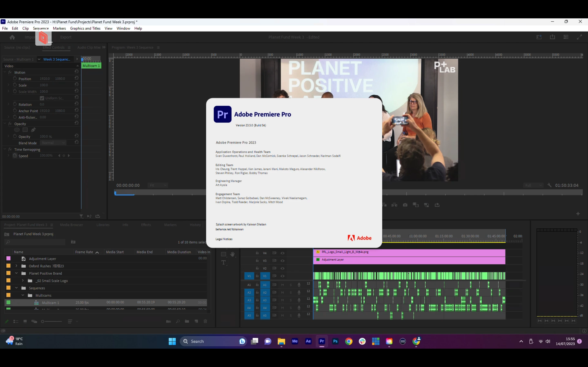The image size is (588, 367).
Task: Click project panel trash delete icon
Action: pos(205,321)
